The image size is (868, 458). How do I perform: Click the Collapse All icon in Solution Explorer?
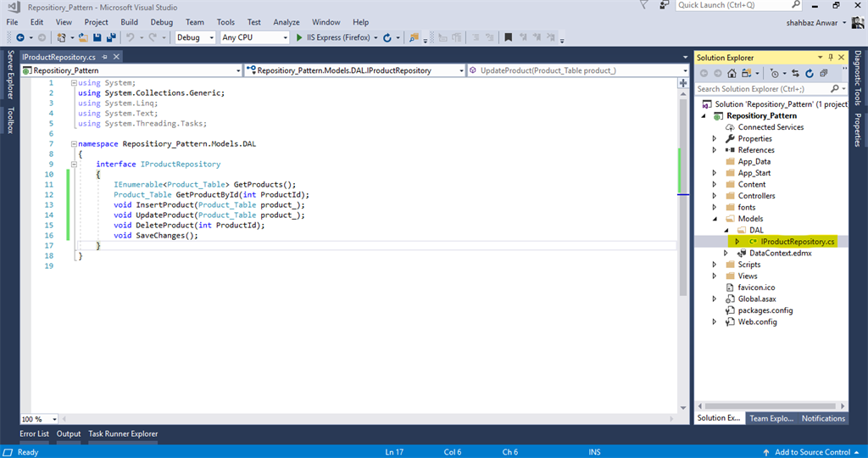(824, 73)
